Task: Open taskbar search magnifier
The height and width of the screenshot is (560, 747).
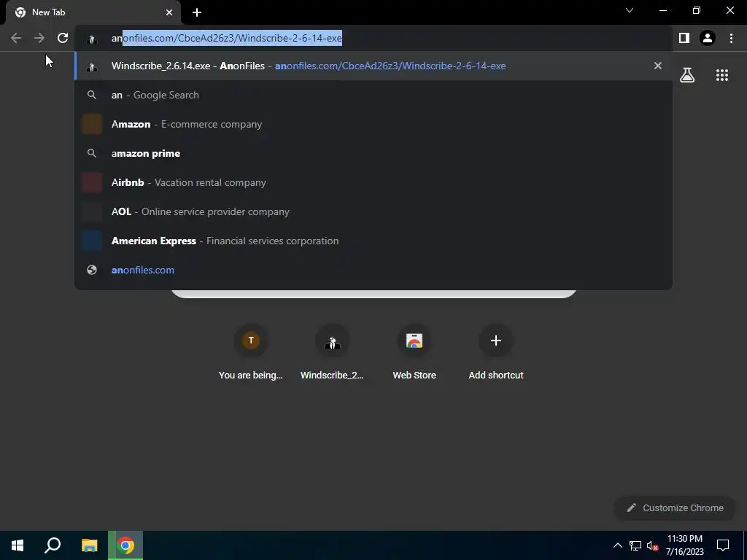Action: 53,545
